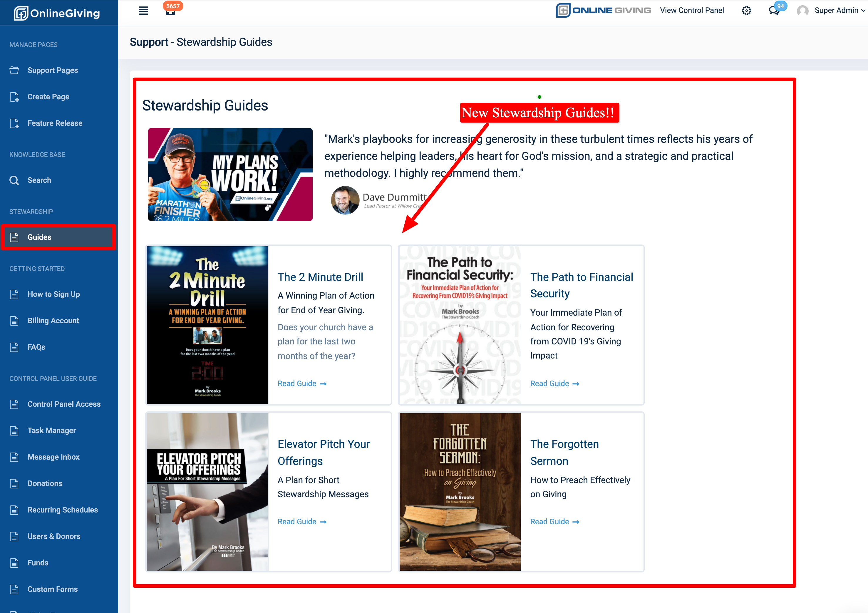
Task: Open Elevator Pitch Your Offerings title
Action: point(324,452)
